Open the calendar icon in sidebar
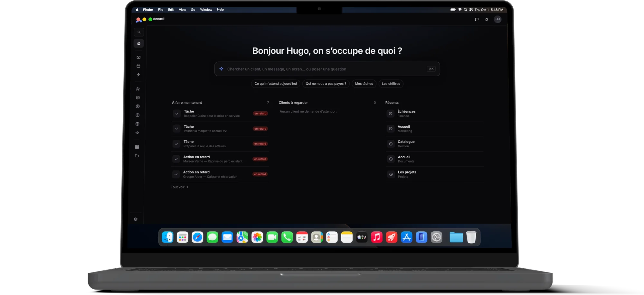The image size is (644, 295). (x=138, y=66)
